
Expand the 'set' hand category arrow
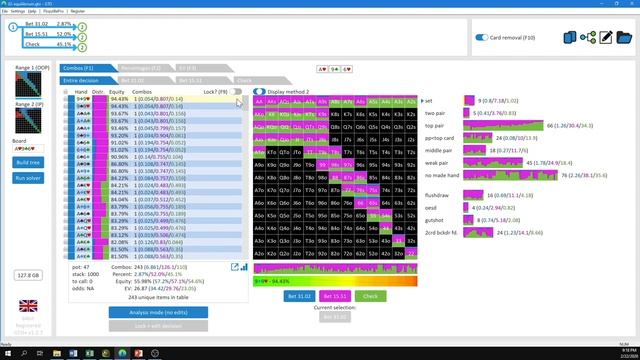click(422, 101)
